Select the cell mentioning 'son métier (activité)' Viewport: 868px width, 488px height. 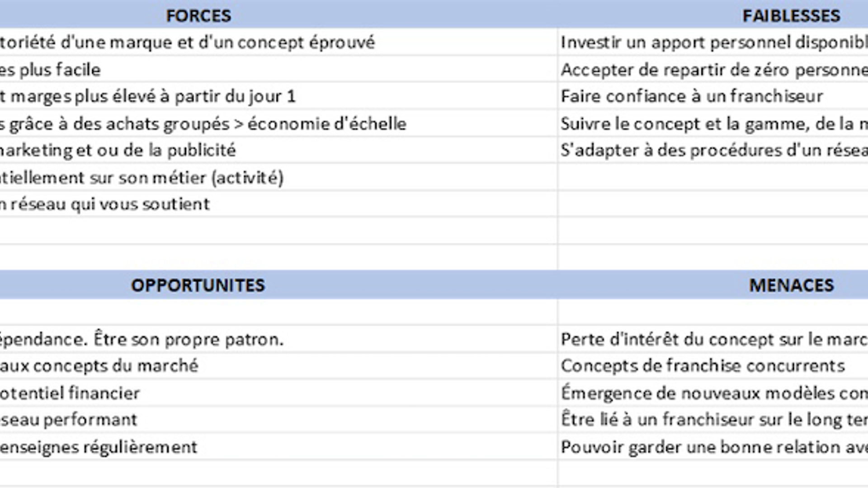[278, 177]
